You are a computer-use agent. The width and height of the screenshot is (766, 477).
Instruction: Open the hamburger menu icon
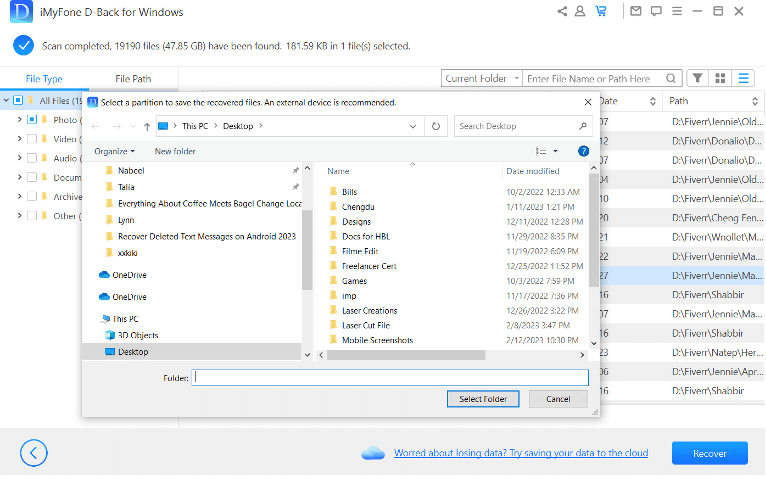click(x=677, y=11)
